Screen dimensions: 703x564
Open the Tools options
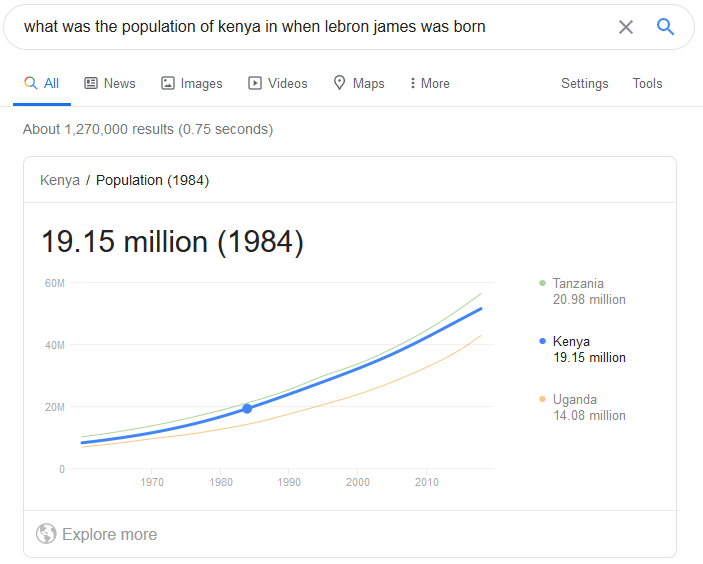(x=647, y=83)
